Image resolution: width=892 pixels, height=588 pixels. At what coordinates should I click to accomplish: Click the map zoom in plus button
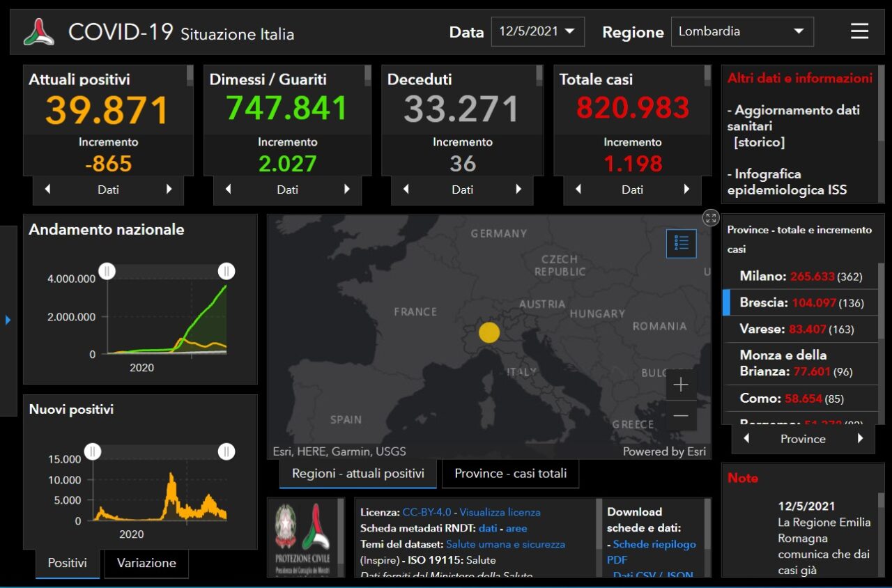pyautogui.click(x=681, y=385)
